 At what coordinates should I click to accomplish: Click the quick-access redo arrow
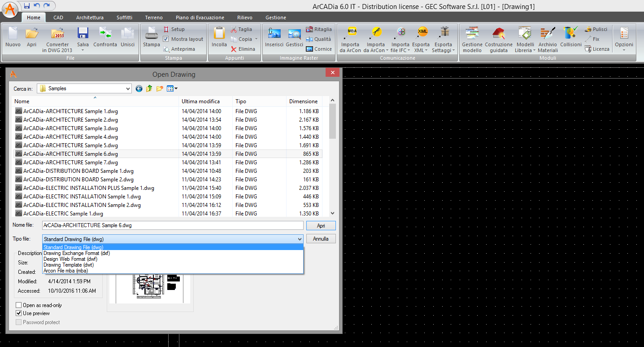pyautogui.click(x=47, y=6)
